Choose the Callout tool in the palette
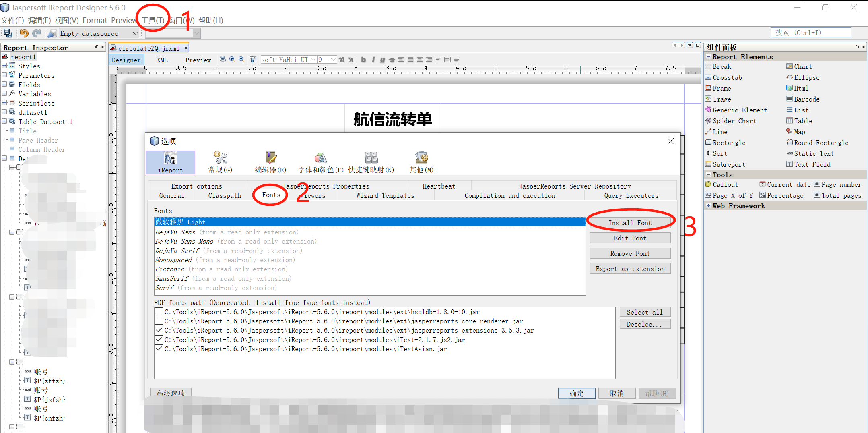 (722, 184)
